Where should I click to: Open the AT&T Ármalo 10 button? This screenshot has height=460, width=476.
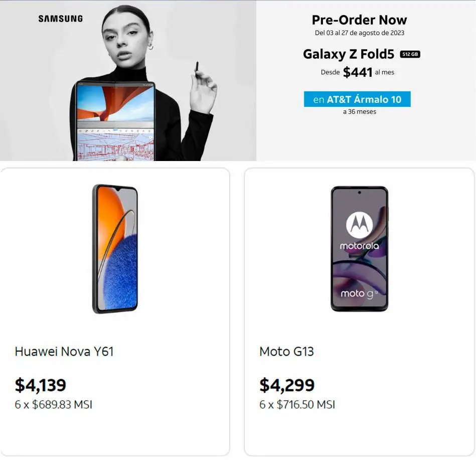tap(357, 99)
